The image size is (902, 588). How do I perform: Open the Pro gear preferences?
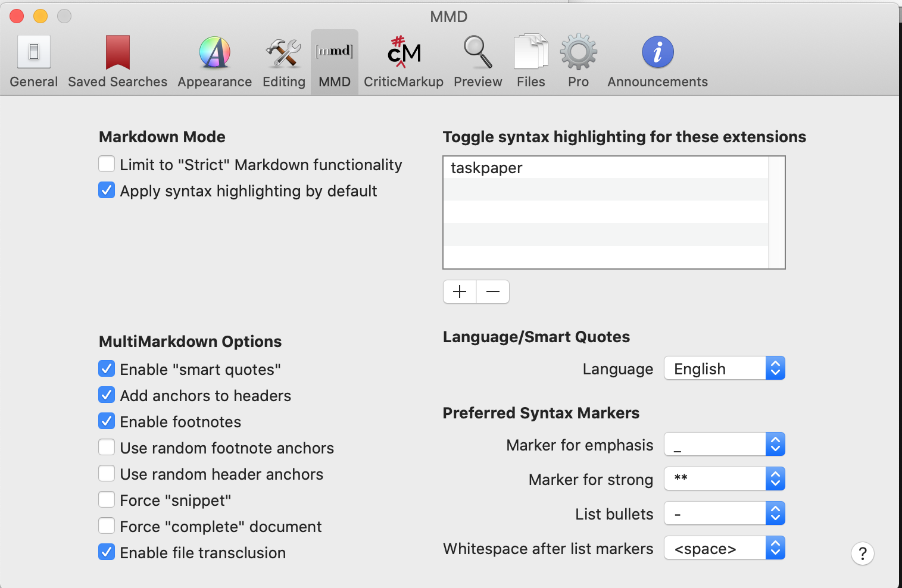click(578, 62)
